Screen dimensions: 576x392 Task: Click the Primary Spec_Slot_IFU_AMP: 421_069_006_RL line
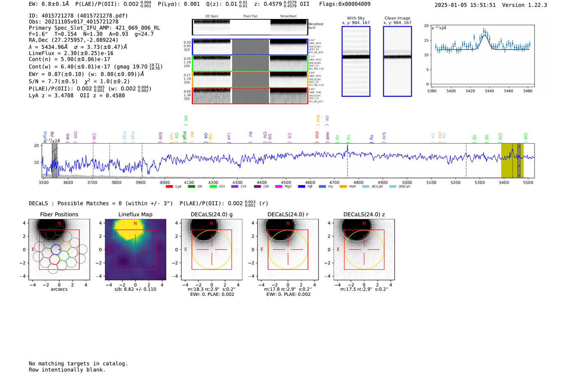coord(95,28)
